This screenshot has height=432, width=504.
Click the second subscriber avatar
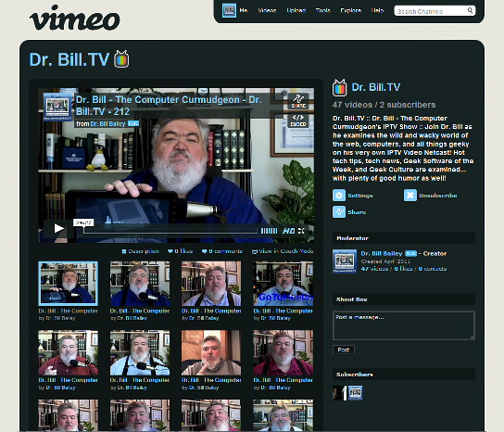(355, 393)
